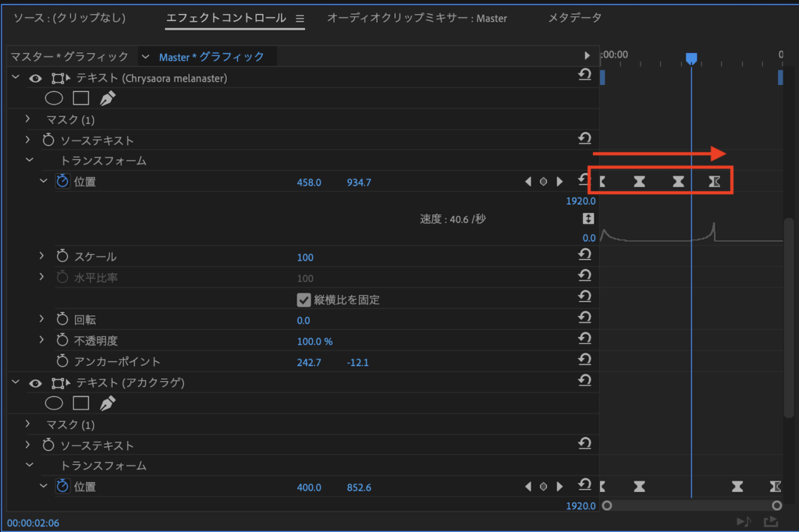Uncheck 縦横比を固定 checkbox
799x532 pixels.
coord(304,300)
